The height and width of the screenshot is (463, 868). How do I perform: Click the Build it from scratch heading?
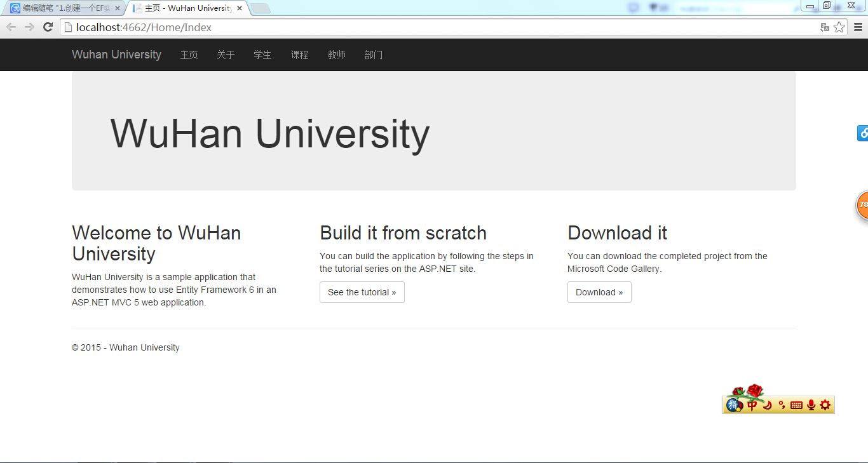tap(403, 233)
